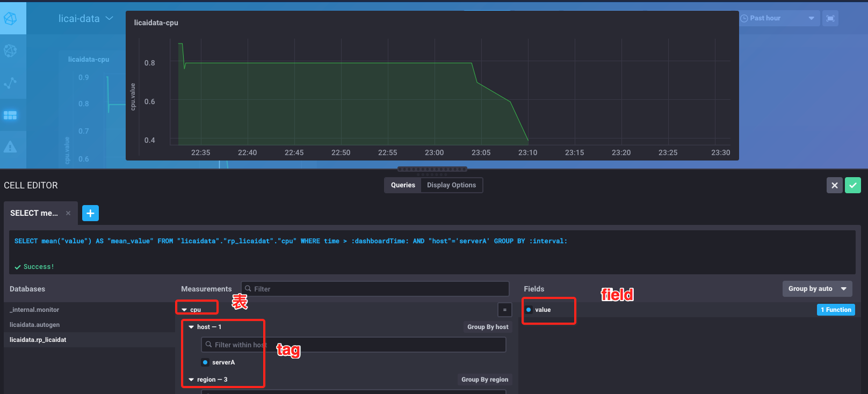
Task: Switch to the Display Options tab
Action: coord(451,185)
